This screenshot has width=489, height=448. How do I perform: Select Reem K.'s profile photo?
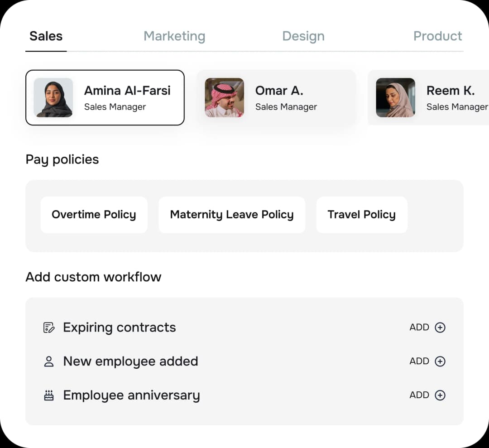[395, 97]
